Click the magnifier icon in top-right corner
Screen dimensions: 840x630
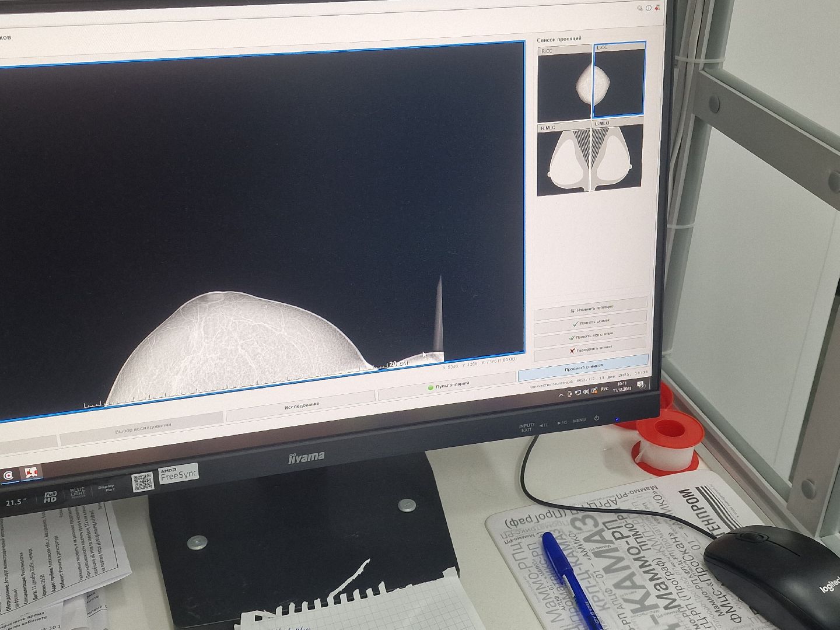[640, 8]
